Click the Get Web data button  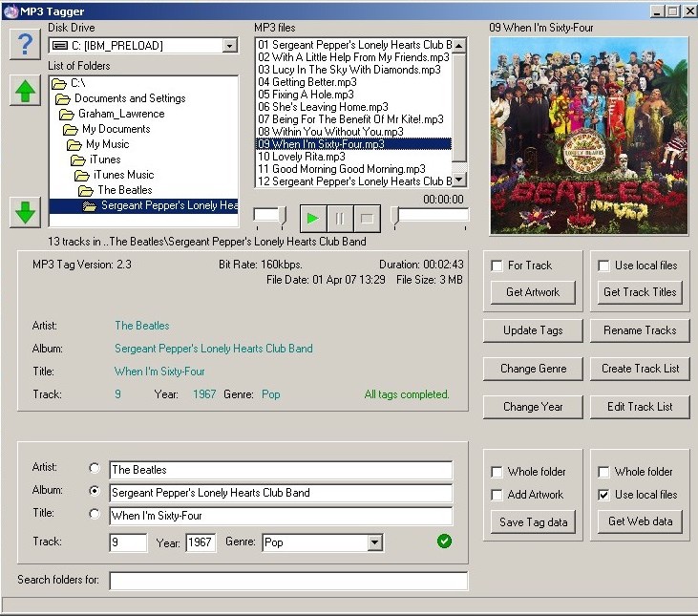click(640, 521)
